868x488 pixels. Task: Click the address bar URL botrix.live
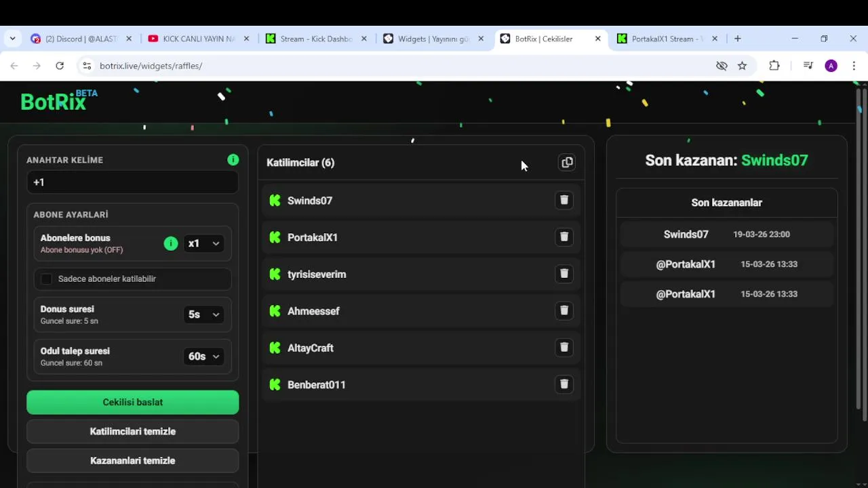[151, 66]
